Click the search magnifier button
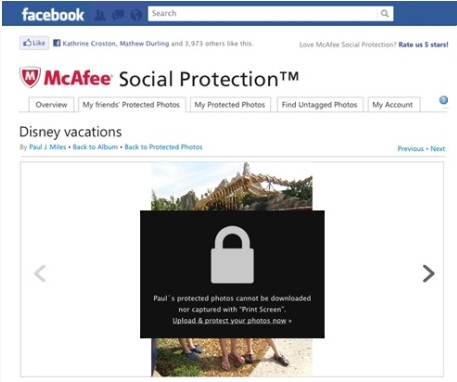This screenshot has width=457, height=382. pos(385,14)
